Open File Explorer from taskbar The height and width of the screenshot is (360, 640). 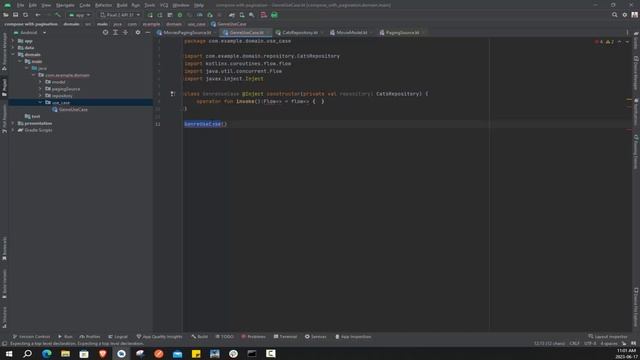[x=65, y=353]
